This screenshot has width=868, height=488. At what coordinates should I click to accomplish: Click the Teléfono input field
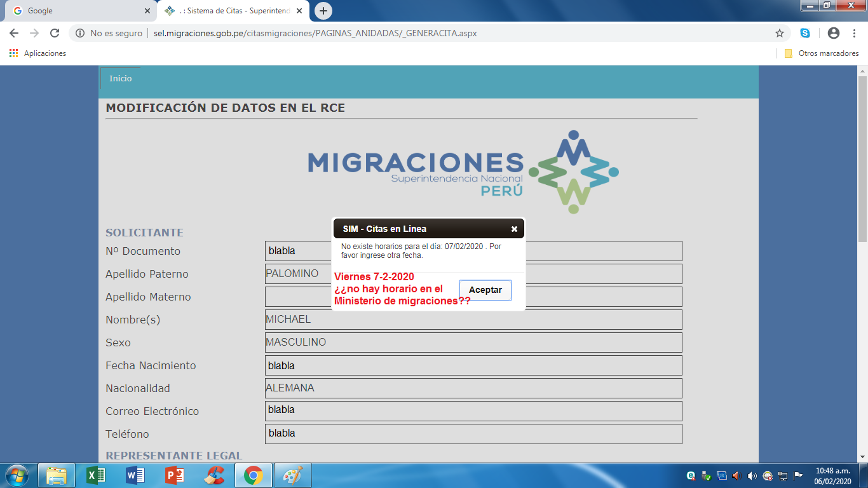tap(473, 434)
